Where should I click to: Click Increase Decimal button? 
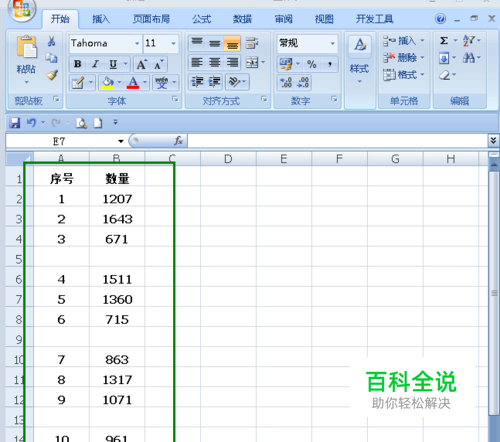[286, 82]
